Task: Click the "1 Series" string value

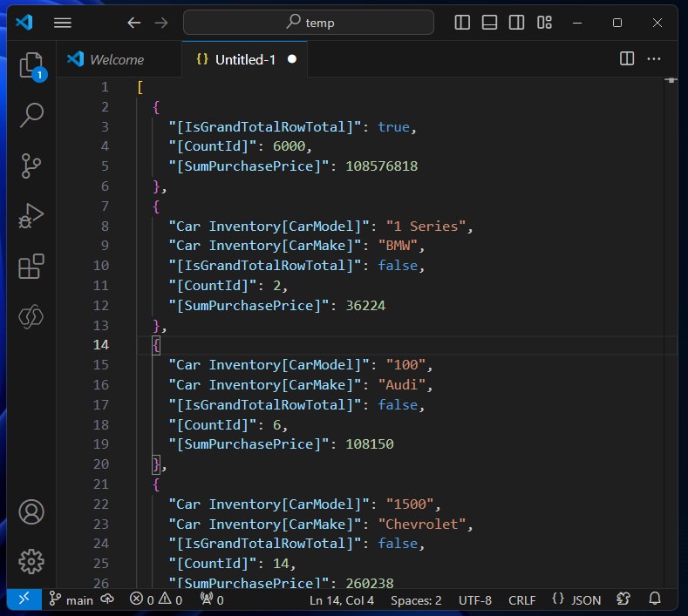Action: click(426, 227)
